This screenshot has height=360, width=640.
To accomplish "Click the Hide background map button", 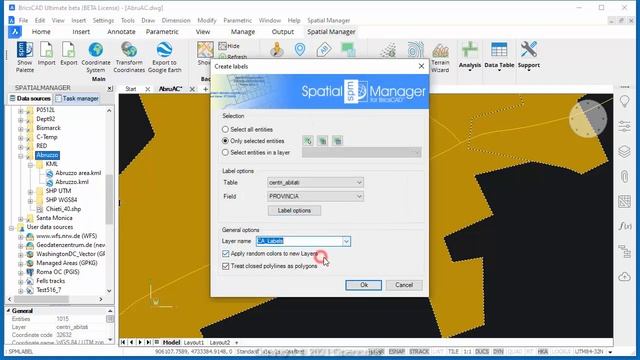I will coord(229,46).
